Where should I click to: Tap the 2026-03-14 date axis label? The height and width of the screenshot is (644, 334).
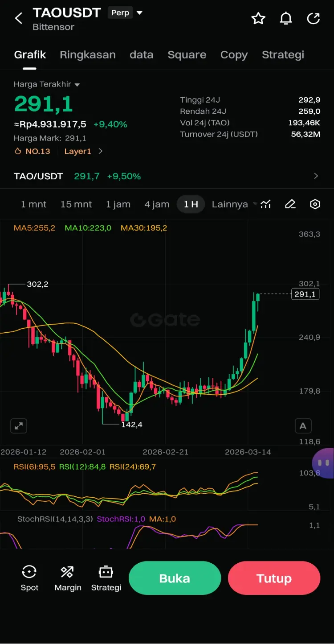(x=248, y=452)
